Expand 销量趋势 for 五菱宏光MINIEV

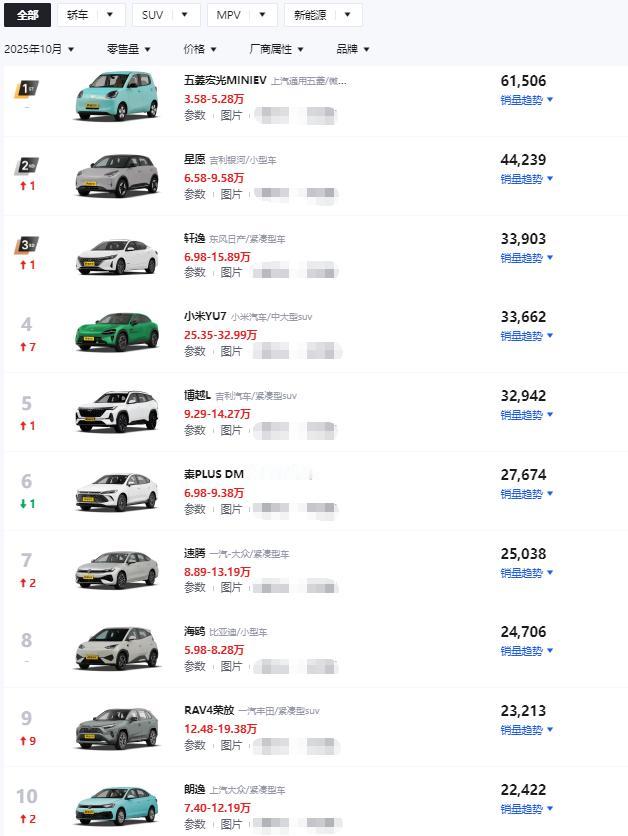[x=522, y=100]
